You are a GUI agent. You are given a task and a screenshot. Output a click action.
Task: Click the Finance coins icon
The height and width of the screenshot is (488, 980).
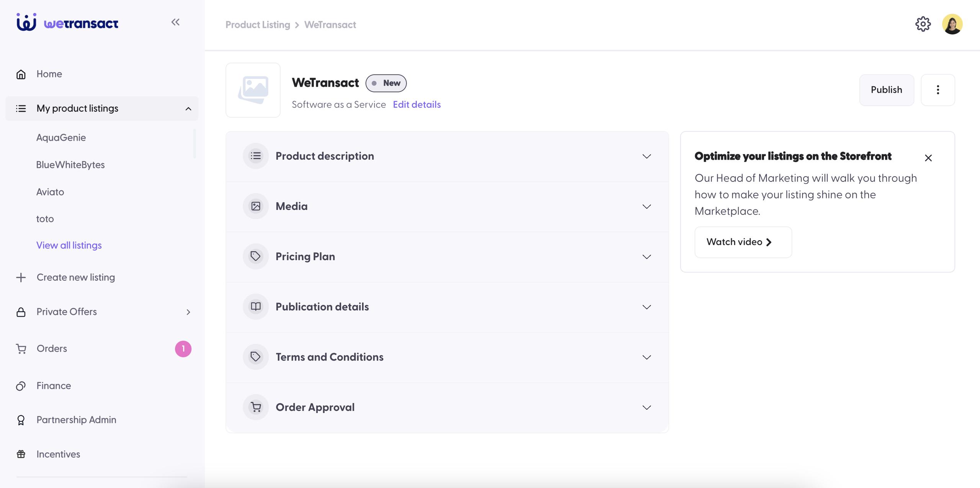[x=21, y=386]
